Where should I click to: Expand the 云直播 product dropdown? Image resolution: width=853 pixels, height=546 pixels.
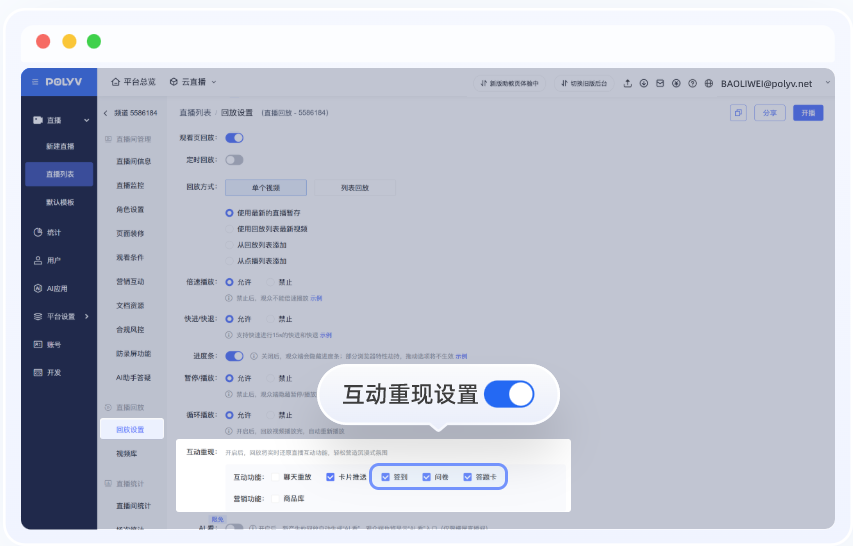[193, 82]
